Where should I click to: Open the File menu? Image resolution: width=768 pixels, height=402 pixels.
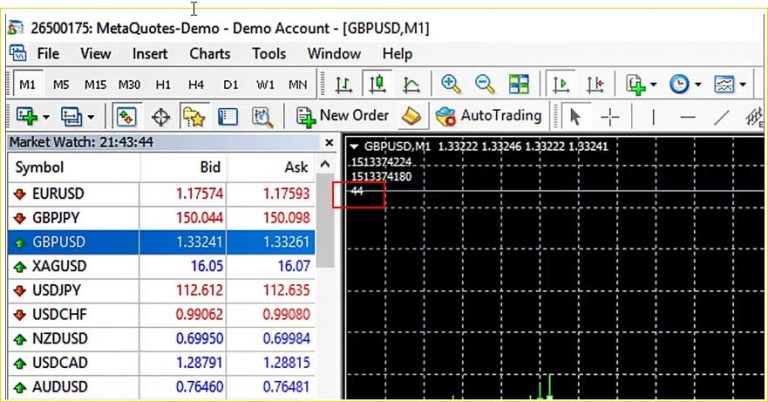48,53
